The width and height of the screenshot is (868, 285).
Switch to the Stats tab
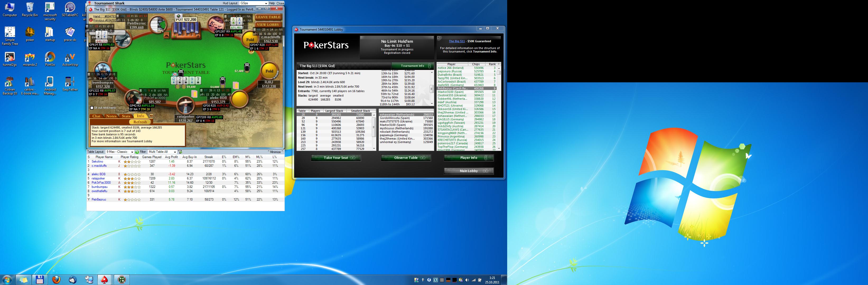pyautogui.click(x=126, y=116)
